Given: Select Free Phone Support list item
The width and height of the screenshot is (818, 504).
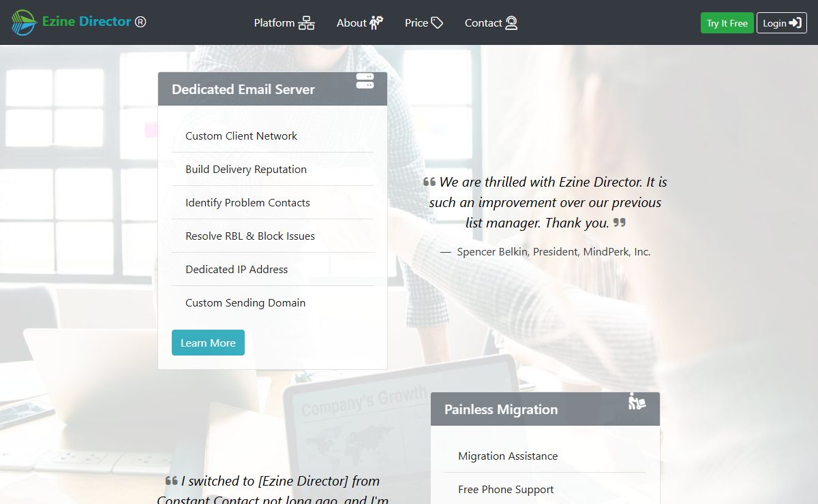Looking at the screenshot, I should point(545,489).
